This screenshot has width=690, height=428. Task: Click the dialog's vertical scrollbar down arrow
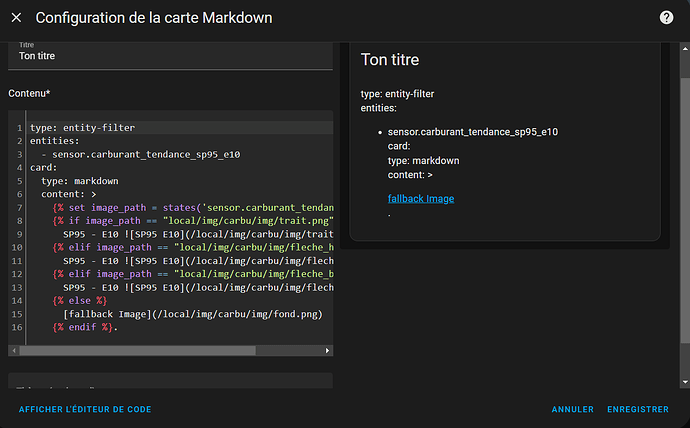tap(685, 382)
